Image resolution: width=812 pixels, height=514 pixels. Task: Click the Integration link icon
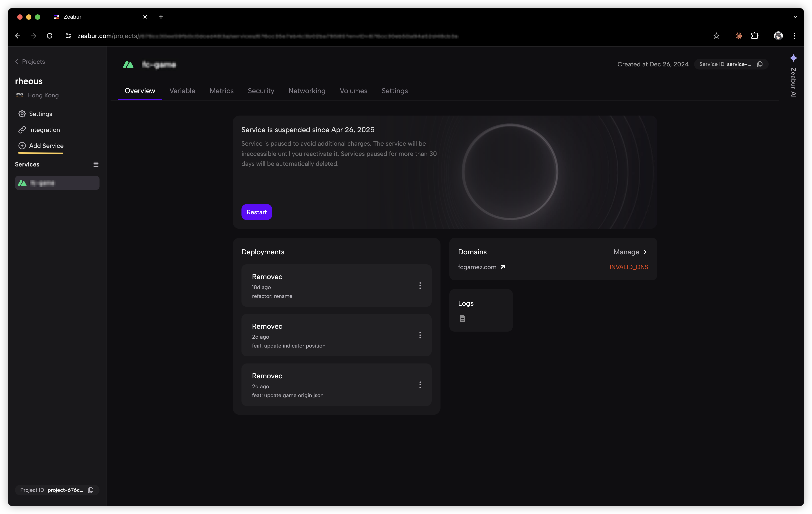coord(22,129)
